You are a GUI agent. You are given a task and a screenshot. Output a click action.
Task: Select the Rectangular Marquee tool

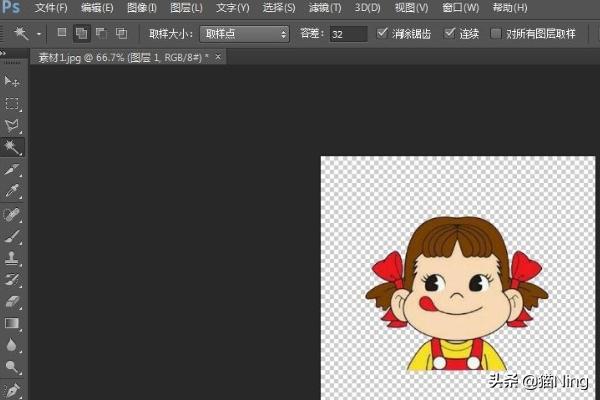coord(11,103)
